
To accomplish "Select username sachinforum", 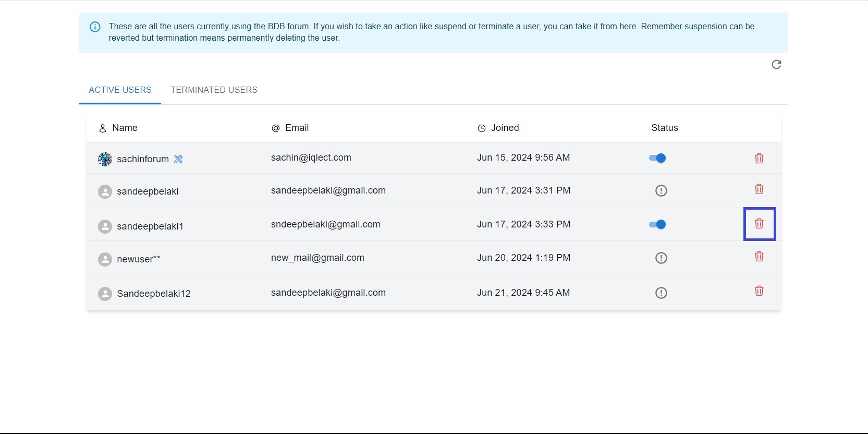I will pos(143,159).
